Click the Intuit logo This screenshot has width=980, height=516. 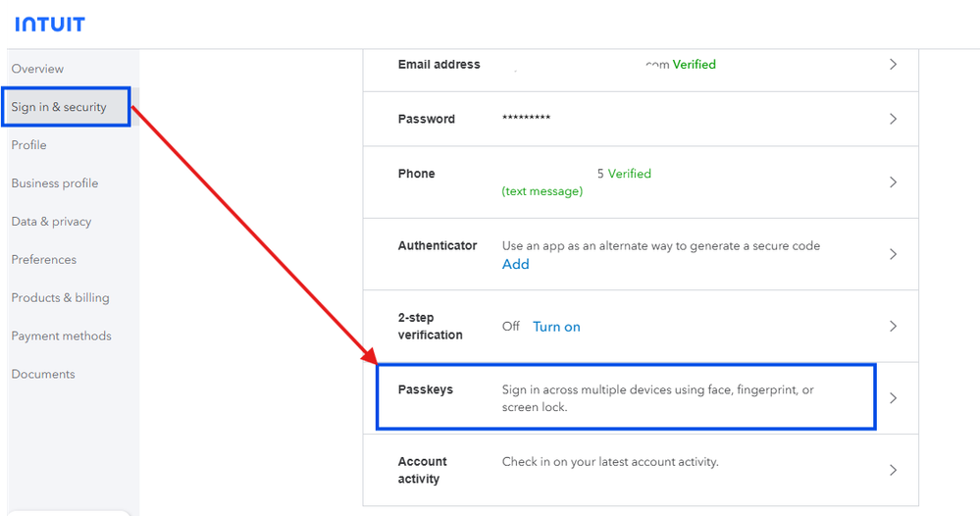click(x=50, y=24)
